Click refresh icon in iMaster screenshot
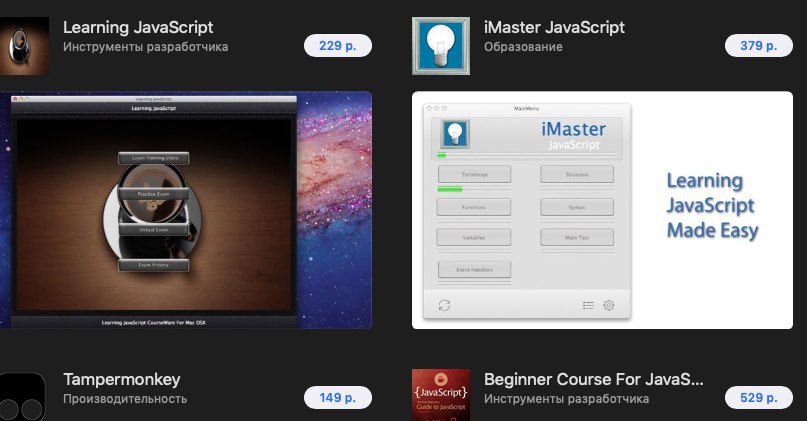The image size is (807, 421). point(444,305)
